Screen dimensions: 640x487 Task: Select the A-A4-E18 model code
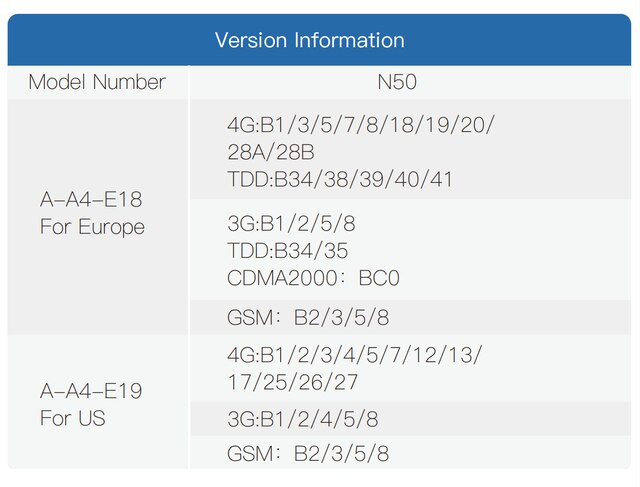tap(91, 200)
